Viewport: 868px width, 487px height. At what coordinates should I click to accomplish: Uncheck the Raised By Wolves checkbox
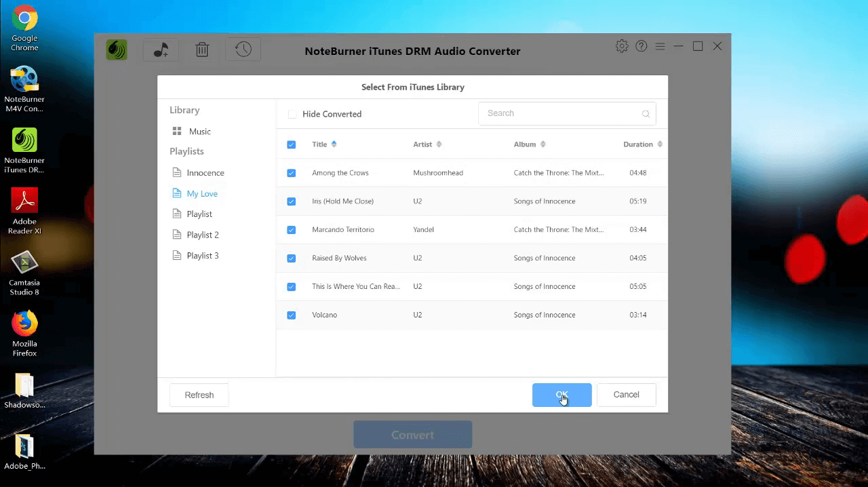pyautogui.click(x=292, y=258)
